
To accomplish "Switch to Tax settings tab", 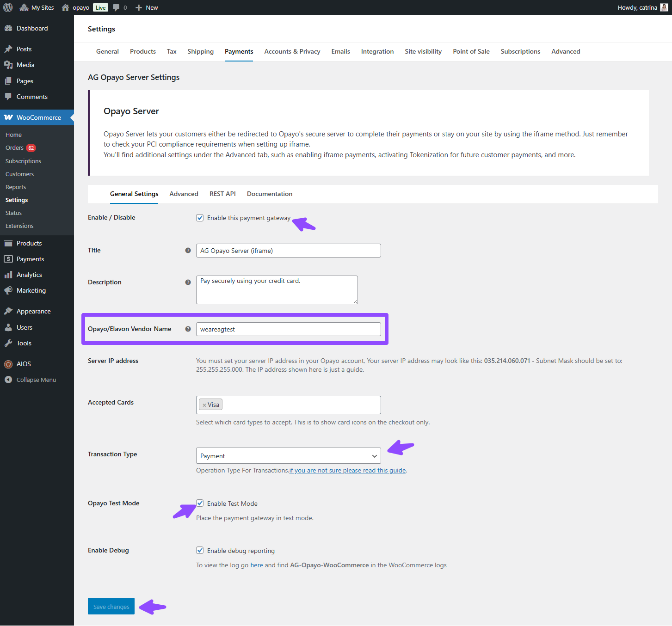I will (172, 51).
